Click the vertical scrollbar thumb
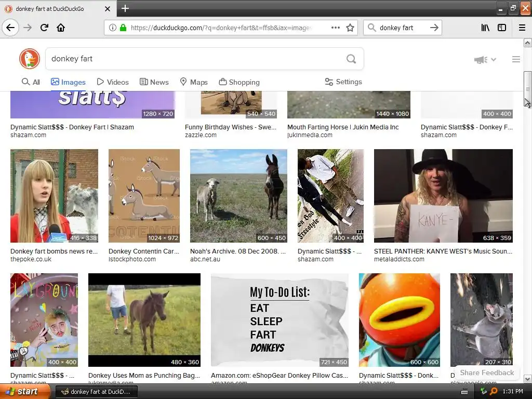 (527, 89)
